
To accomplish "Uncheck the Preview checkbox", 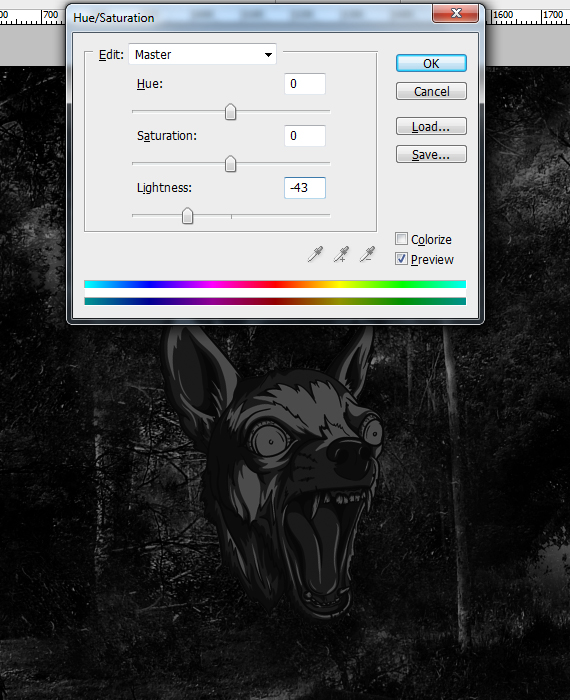I will tap(401, 259).
